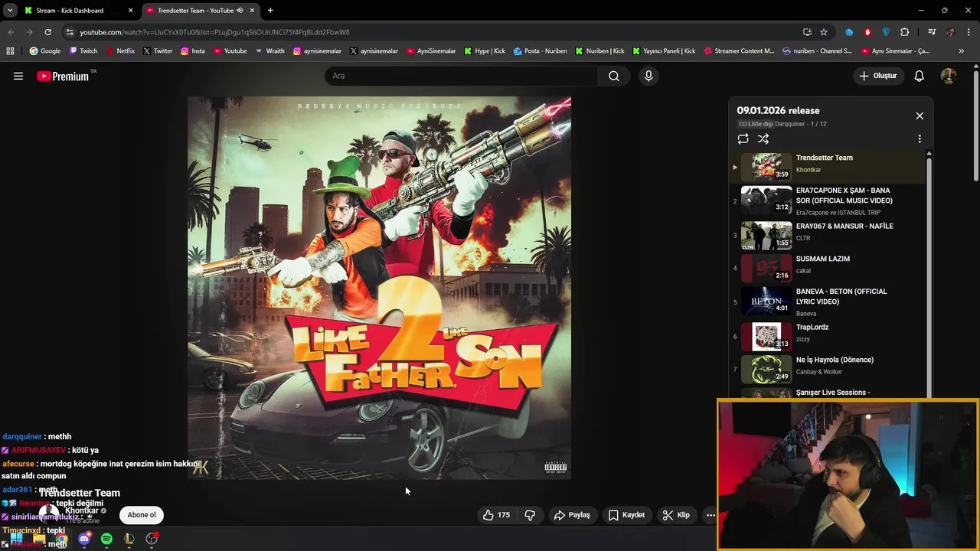
Task: Bookmark this page with star icon
Action: [x=824, y=32]
